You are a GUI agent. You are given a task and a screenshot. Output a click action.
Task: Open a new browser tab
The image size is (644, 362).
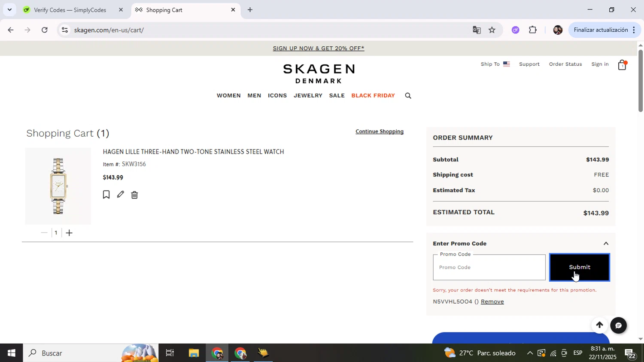[250, 10]
